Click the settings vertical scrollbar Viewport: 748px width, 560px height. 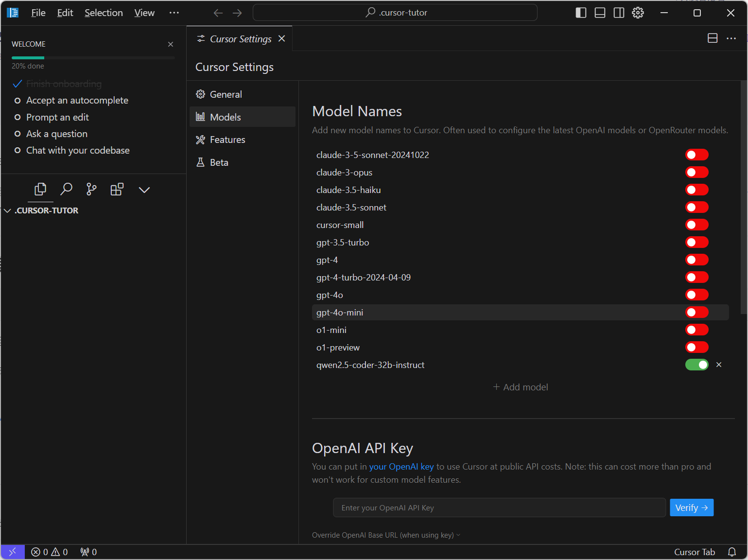coord(743,197)
